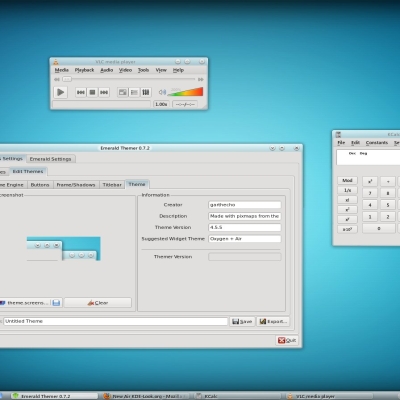The height and width of the screenshot is (400, 400).
Task: Open the Frame/Shadows tab
Action: coord(76,185)
